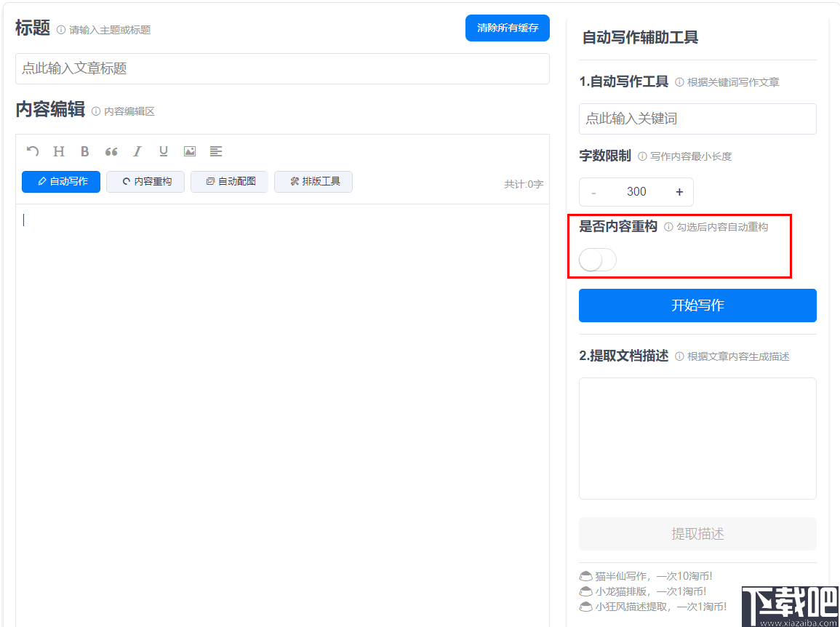Viewport: 840px width, 627px height.
Task: Click the 根据关键词写作文章 hint text
Action: tap(733, 82)
